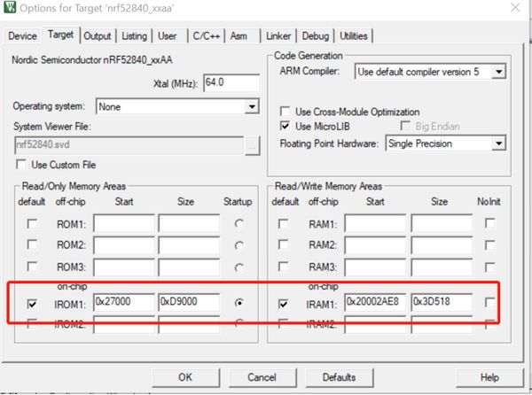The image size is (532, 395).
Task: Enable NoInit for IRAM1
Action: [x=490, y=302]
